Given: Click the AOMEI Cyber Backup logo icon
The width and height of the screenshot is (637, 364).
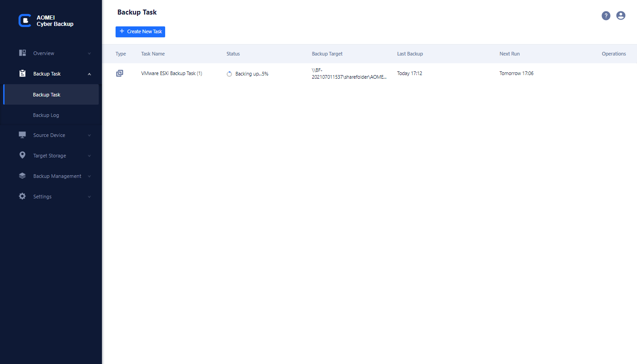Looking at the screenshot, I should coord(25,20).
